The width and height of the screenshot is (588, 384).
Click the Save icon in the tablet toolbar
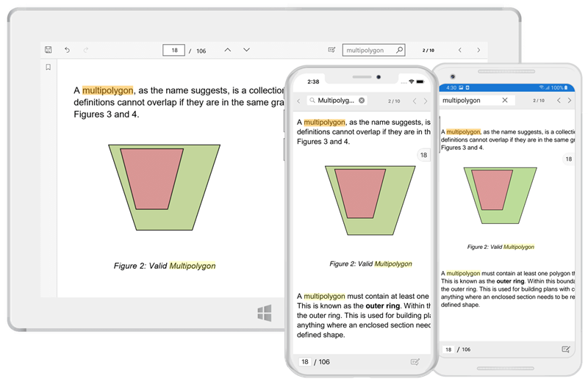(49, 50)
